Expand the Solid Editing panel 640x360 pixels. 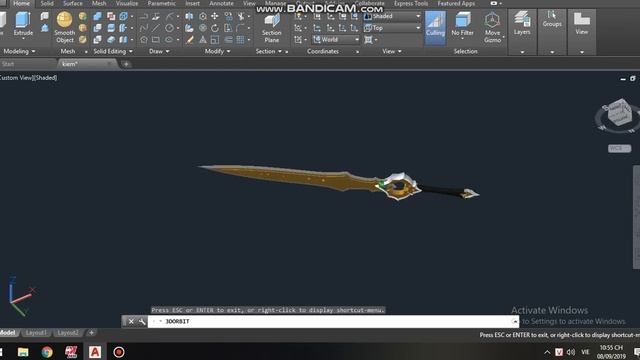pos(113,51)
